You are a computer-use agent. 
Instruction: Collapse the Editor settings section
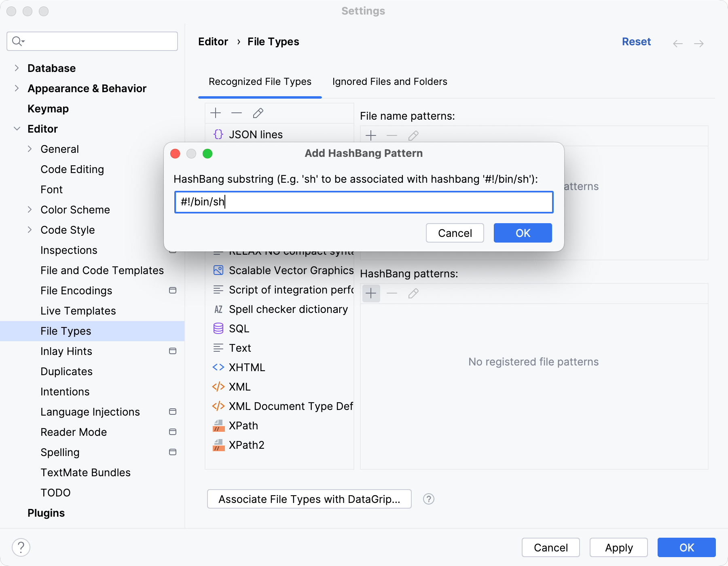[x=17, y=129]
